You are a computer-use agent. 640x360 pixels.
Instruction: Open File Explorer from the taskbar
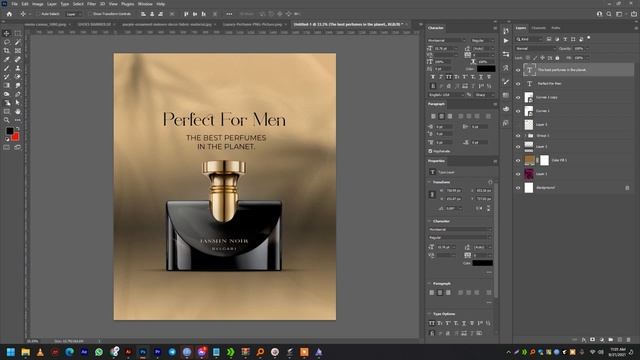pos(26,352)
